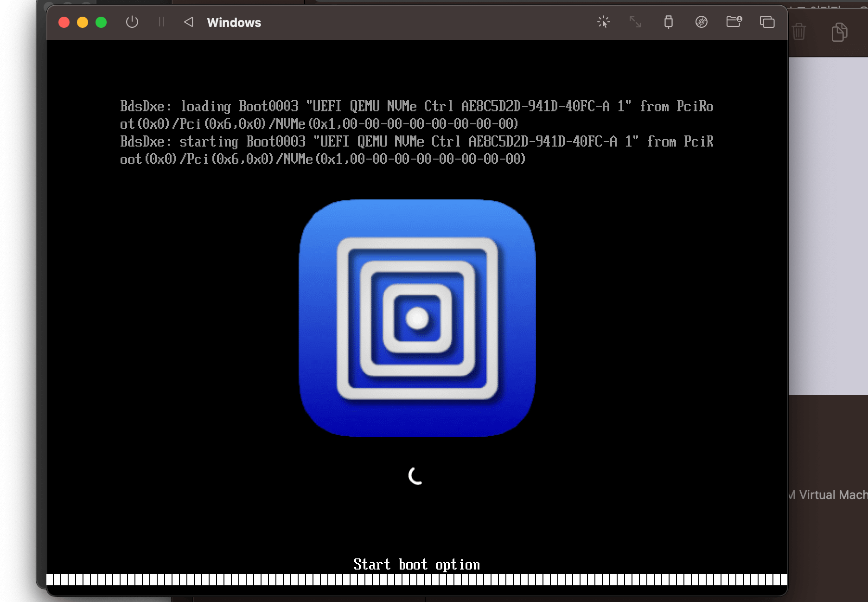868x602 pixels.
Task: Click the 'Windows' window title
Action: (x=234, y=22)
